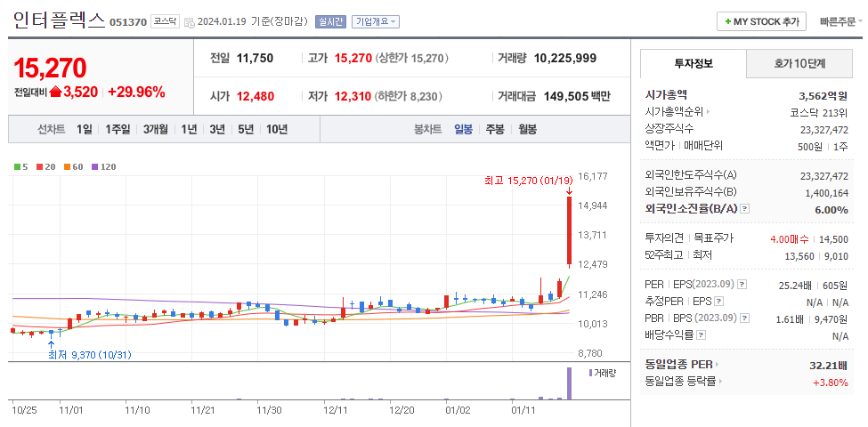Open help icon next to 추정PER EPS
Viewport: 868px width, 427px height.
718,302
